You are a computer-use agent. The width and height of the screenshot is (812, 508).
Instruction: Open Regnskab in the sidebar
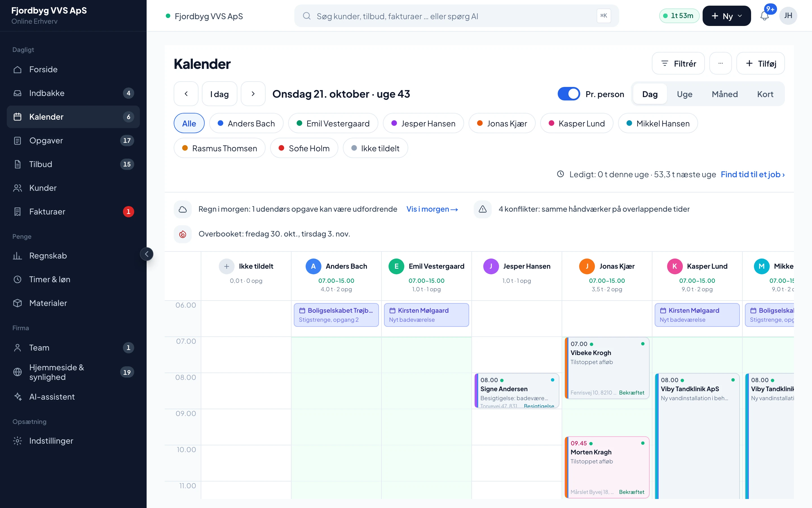[73, 256]
